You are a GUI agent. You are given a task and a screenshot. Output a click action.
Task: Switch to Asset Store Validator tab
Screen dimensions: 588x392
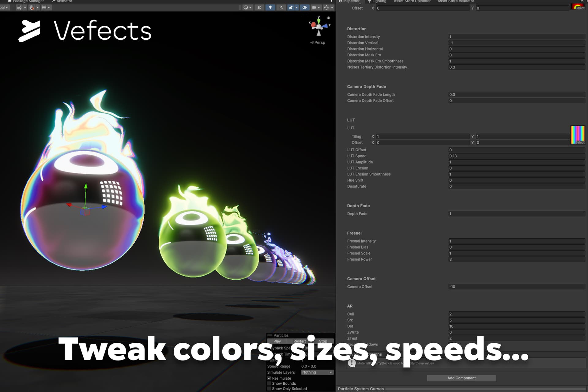point(455,2)
